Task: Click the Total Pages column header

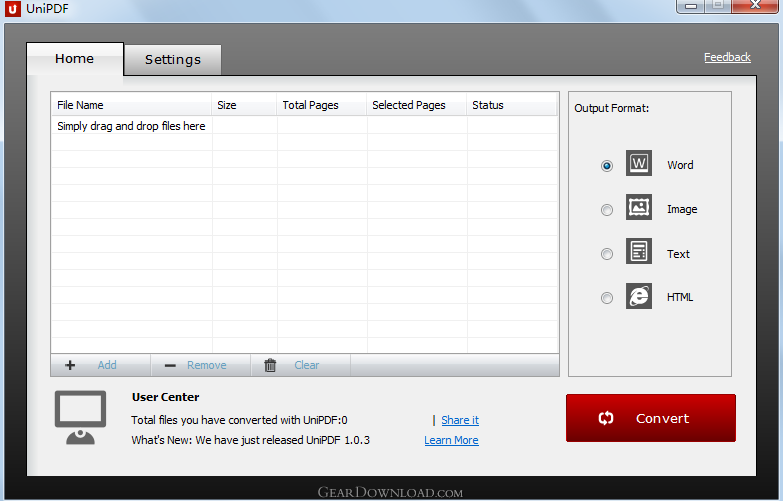Action: pyautogui.click(x=322, y=105)
